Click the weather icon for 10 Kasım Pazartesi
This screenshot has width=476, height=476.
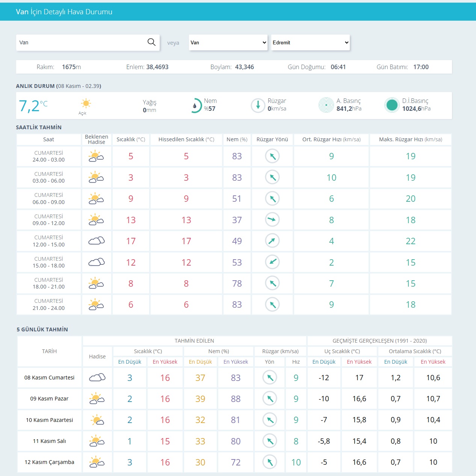[x=97, y=420]
